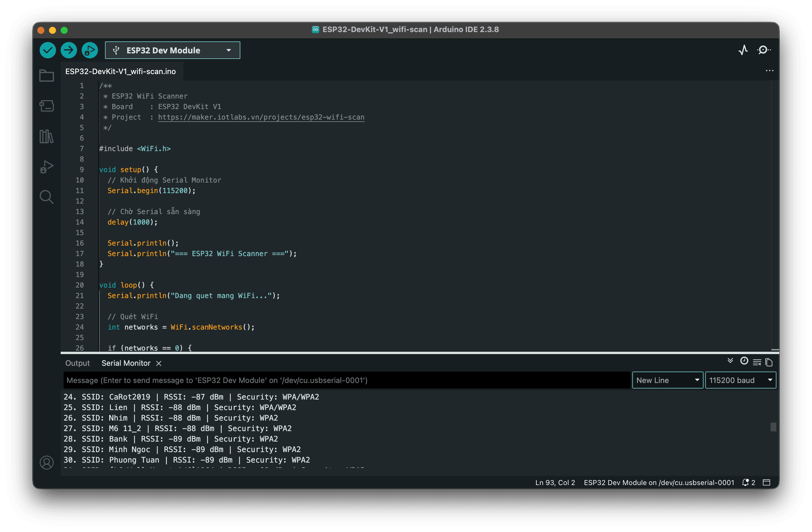812x532 pixels.
Task: Click the Serial Monitor message input field
Action: point(346,380)
